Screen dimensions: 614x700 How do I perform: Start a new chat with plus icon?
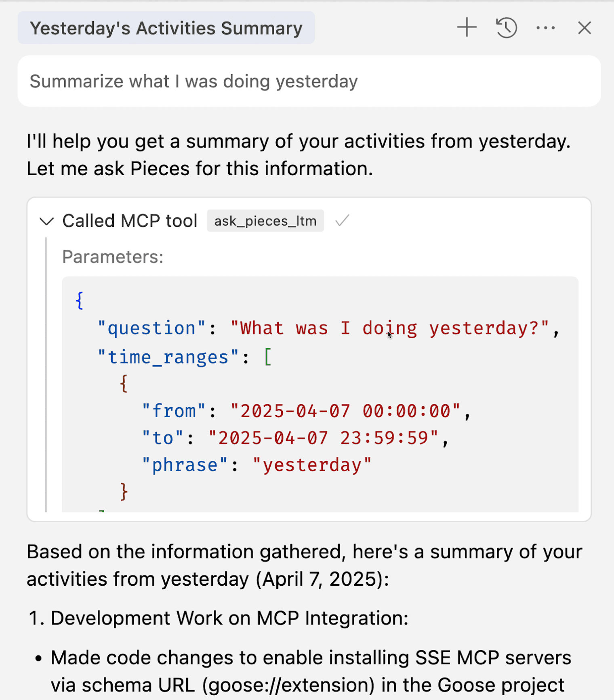tap(467, 27)
